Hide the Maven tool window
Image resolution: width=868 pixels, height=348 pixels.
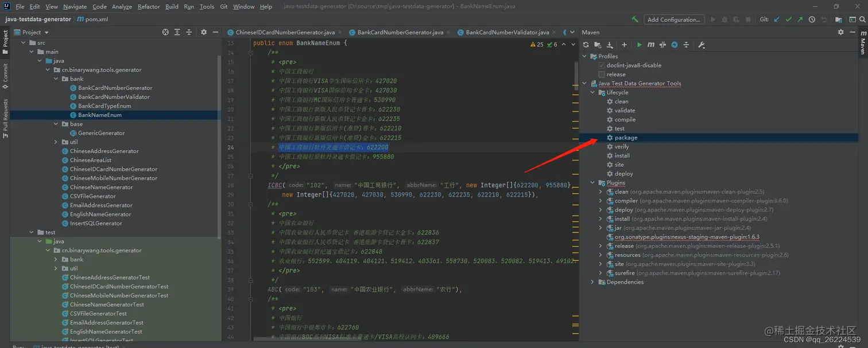coord(851,32)
